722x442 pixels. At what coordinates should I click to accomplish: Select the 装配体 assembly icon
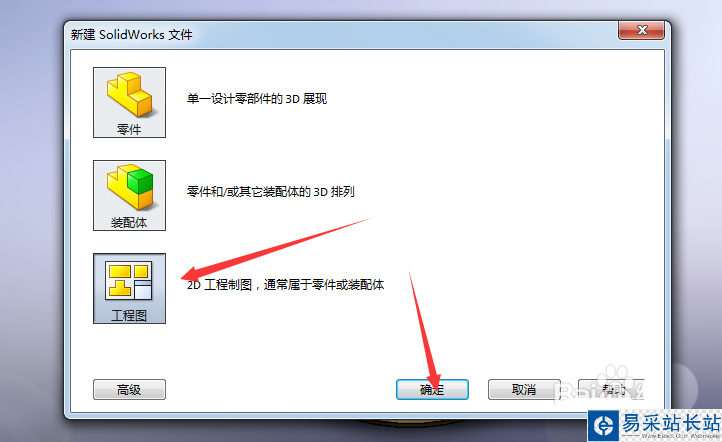[129, 195]
